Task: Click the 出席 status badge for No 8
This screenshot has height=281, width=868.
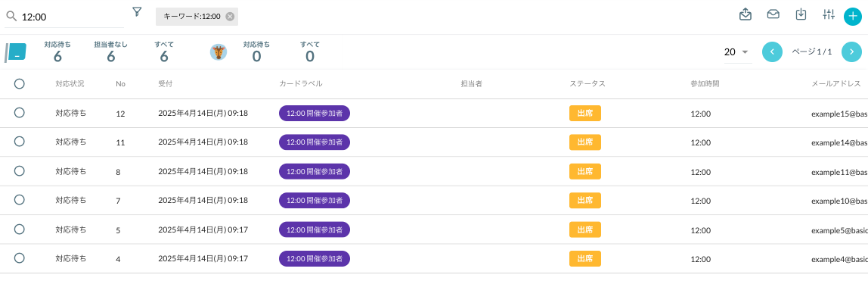Action: click(x=585, y=171)
